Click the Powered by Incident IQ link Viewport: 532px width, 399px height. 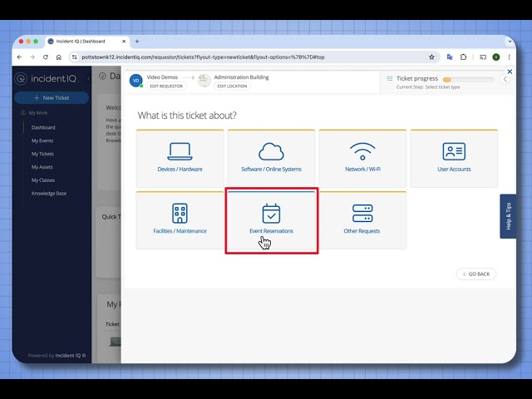click(57, 356)
